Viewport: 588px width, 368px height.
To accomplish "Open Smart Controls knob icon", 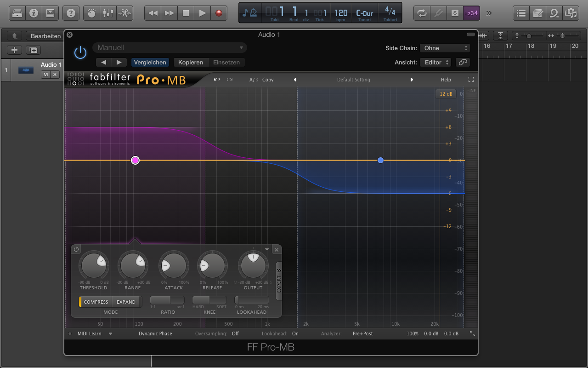I will click(91, 13).
